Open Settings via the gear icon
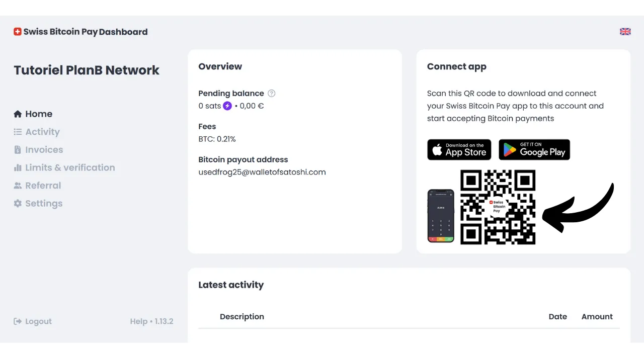The height and width of the screenshot is (358, 644). [18, 203]
